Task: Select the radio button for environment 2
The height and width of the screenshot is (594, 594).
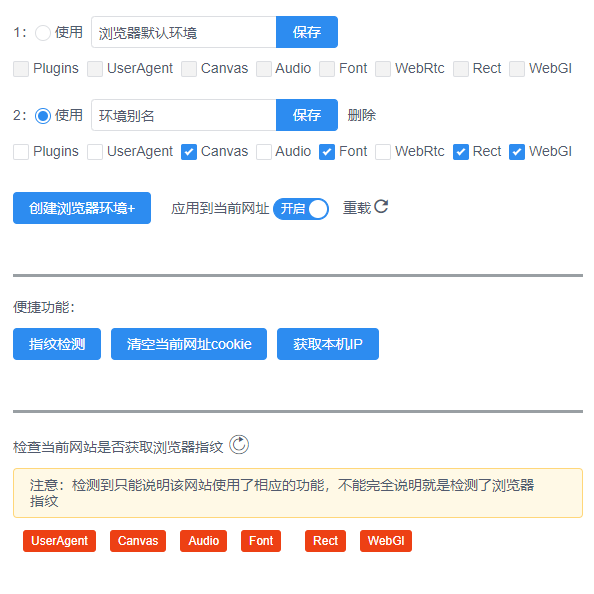Action: click(x=43, y=116)
